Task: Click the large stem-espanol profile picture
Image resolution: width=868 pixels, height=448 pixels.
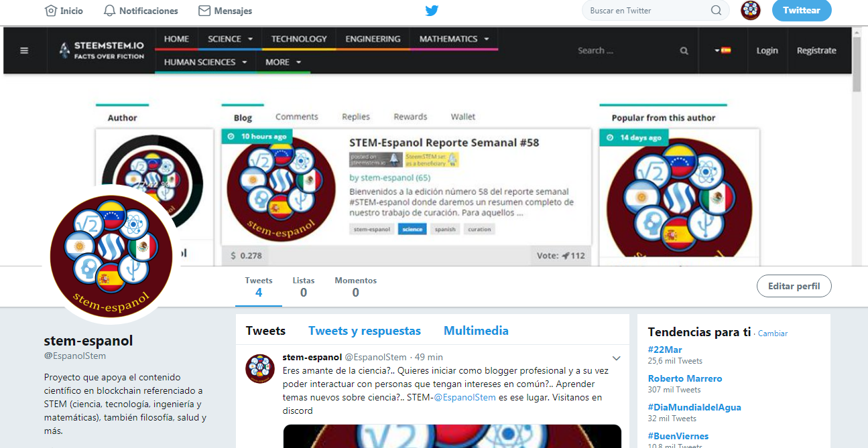Action: 112,255
